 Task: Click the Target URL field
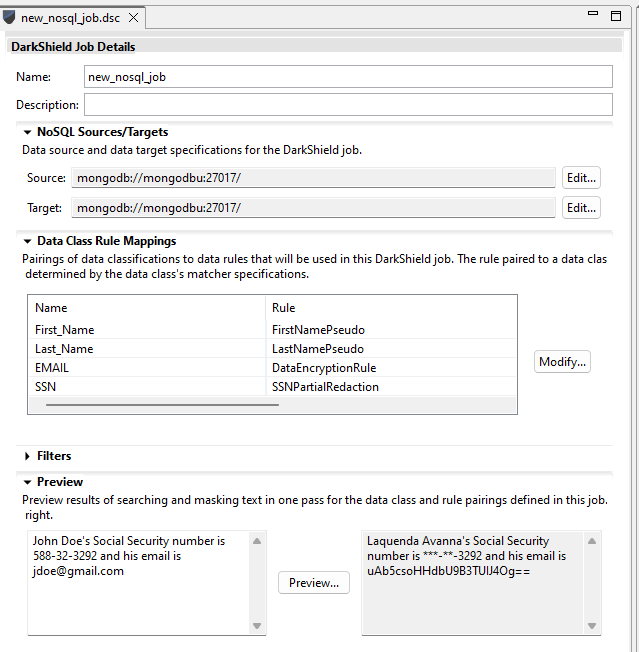point(313,208)
